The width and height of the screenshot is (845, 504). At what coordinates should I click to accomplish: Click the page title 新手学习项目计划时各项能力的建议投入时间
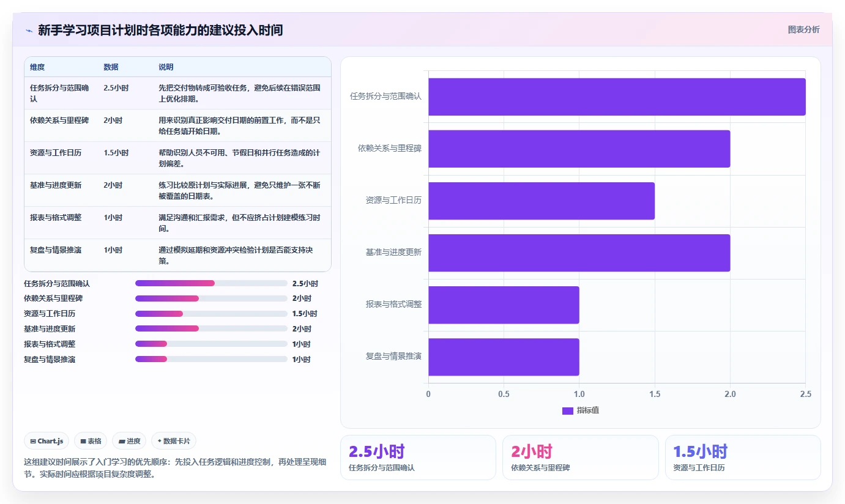tap(160, 30)
